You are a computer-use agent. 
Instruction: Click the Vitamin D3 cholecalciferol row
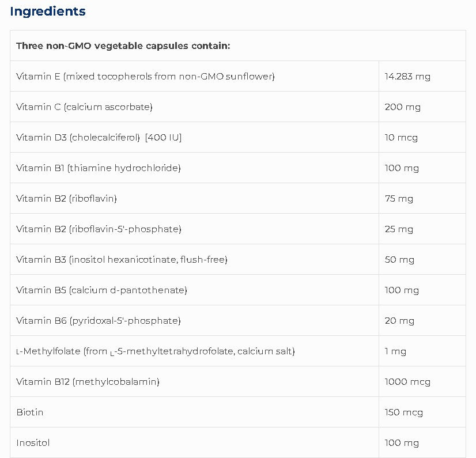tap(99, 137)
